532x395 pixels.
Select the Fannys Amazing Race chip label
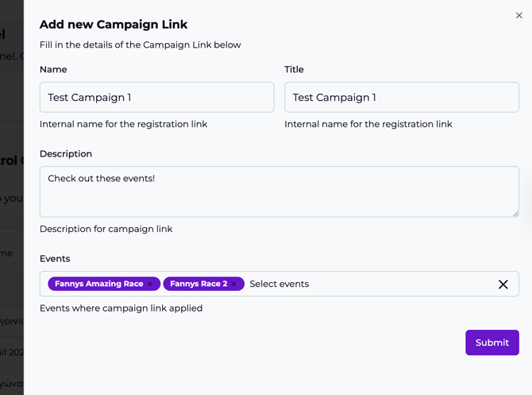pos(98,284)
